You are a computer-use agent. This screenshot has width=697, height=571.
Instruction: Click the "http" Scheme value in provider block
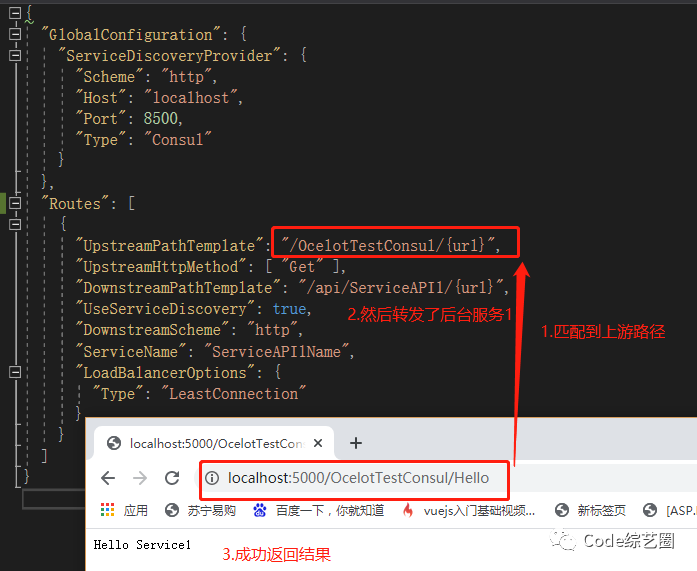[187, 76]
